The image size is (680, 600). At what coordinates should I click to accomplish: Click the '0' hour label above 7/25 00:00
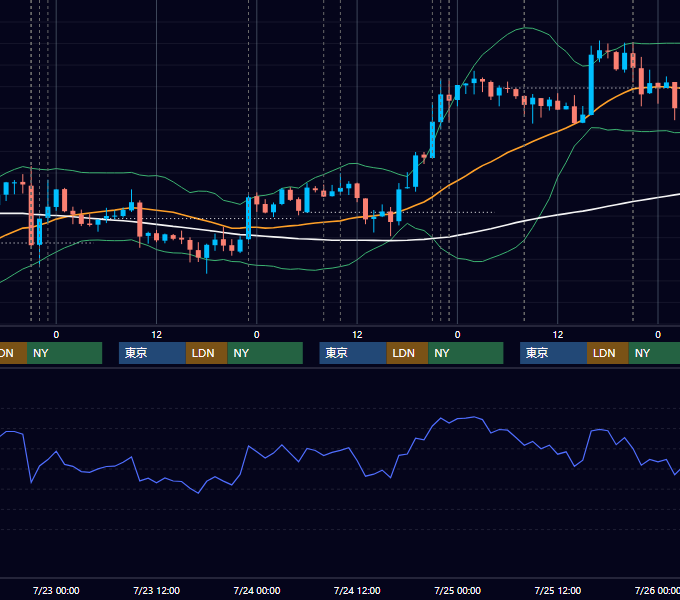coord(458,335)
